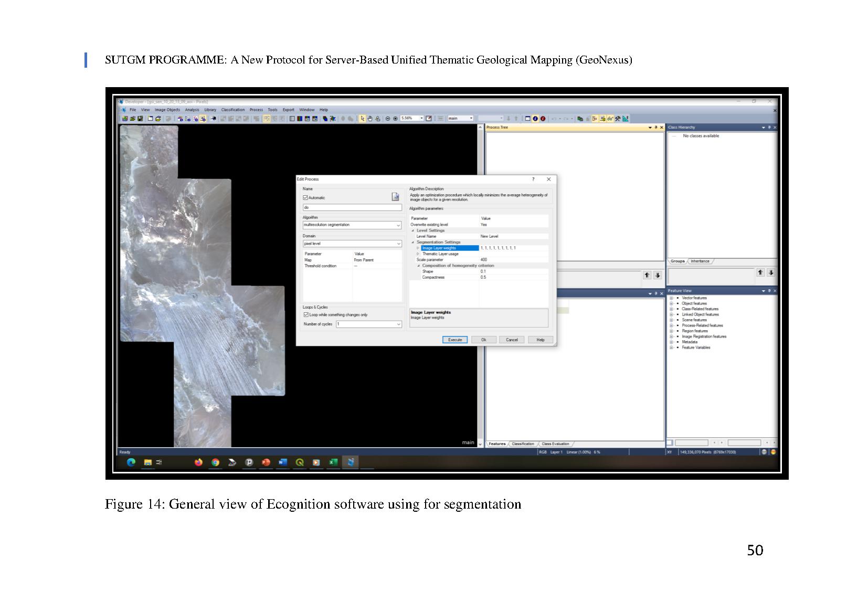Click the zoom out toolbar icon
Screen dimensions: 868x612
[388, 119]
